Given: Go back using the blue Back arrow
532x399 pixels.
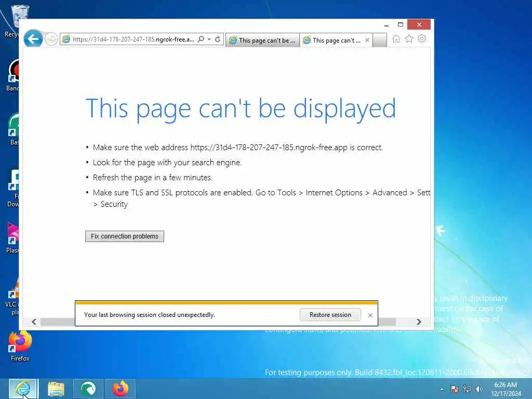Looking at the screenshot, I should [x=33, y=39].
